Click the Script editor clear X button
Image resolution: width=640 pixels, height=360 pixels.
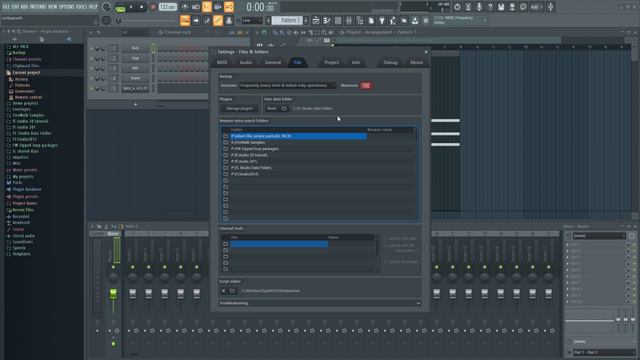click(223, 291)
